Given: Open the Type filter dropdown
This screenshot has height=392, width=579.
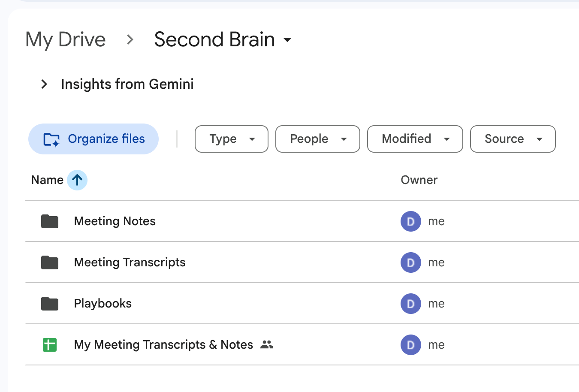Looking at the screenshot, I should pos(232,139).
